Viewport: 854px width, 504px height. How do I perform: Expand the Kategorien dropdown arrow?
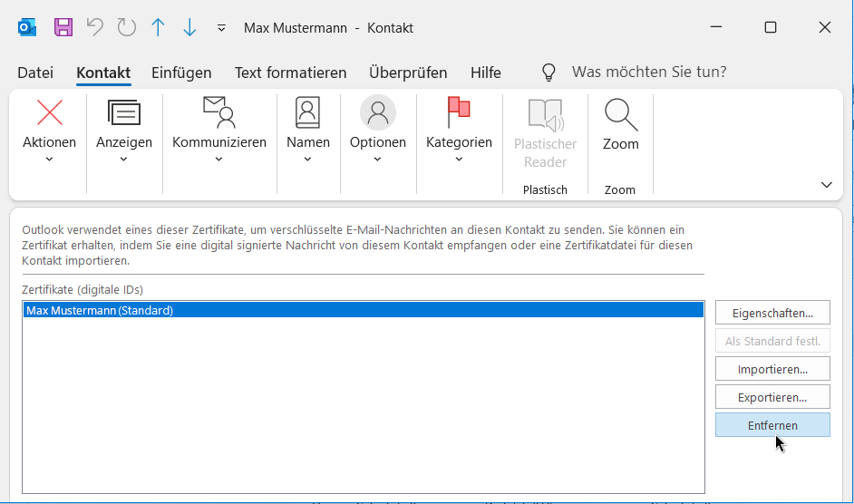click(x=459, y=160)
